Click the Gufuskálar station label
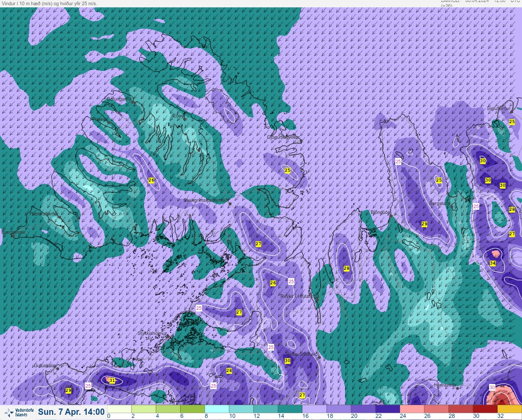Viewport: 522px width, 420px height. point(45,365)
